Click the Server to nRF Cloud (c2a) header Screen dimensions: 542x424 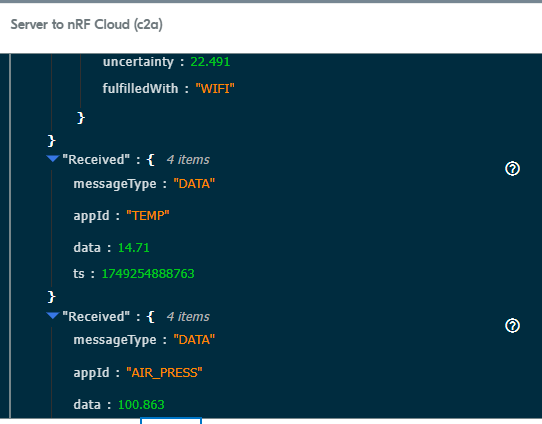[x=86, y=25]
